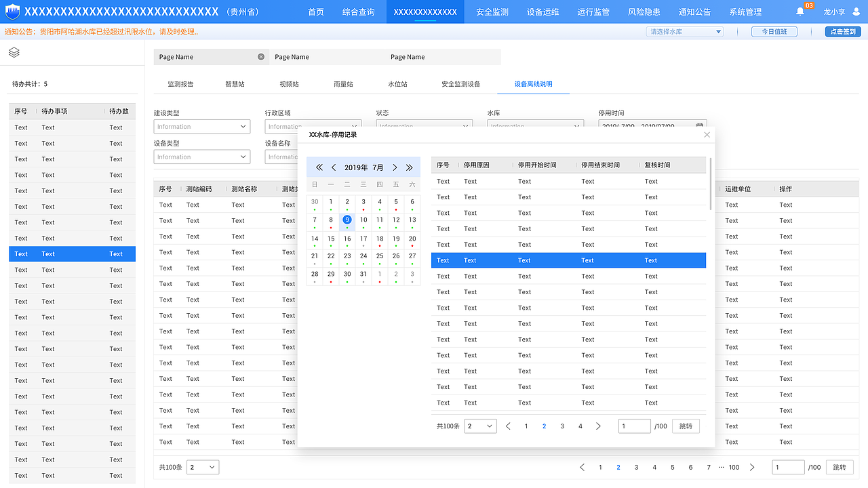Open the 运行监管 menu item
Screen dimensions: 868x488
593,12
